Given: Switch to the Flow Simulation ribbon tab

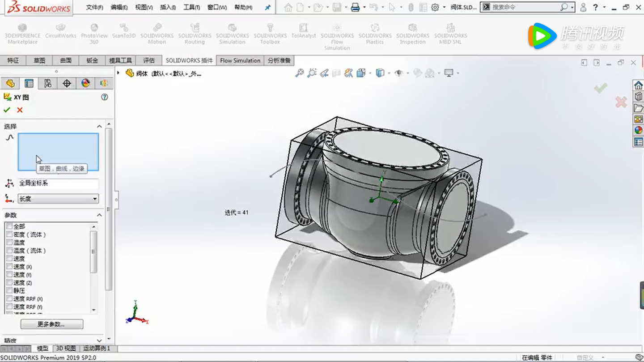Looking at the screenshot, I should (240, 60).
